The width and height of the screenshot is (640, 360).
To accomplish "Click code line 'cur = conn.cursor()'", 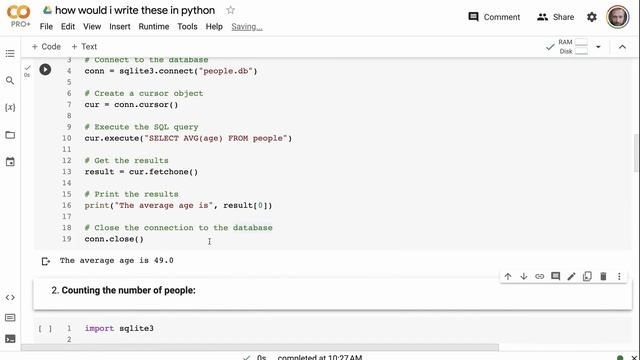I will click(x=131, y=105).
